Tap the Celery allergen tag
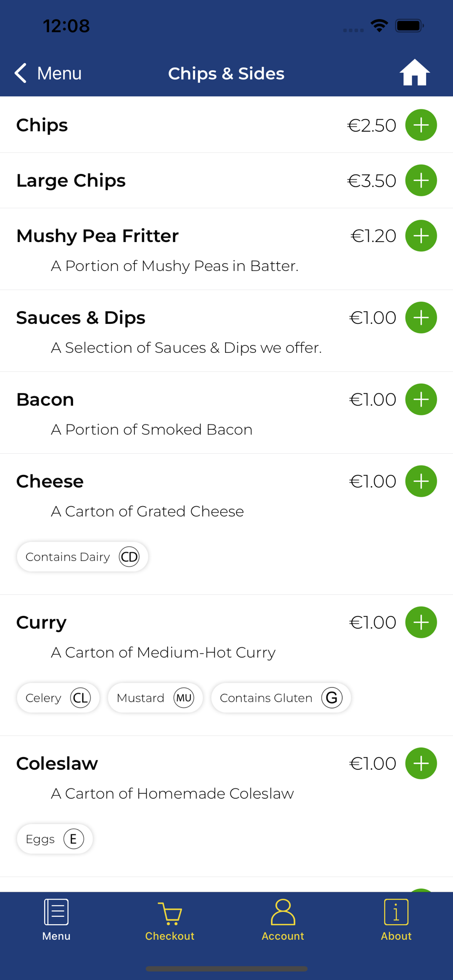This screenshot has height=980, width=453. [58, 698]
